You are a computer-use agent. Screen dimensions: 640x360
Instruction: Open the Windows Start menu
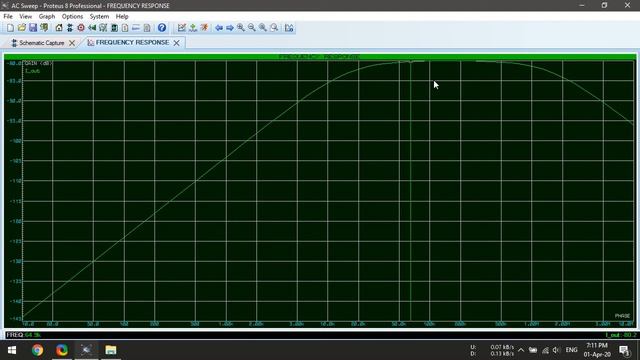(x=12, y=350)
